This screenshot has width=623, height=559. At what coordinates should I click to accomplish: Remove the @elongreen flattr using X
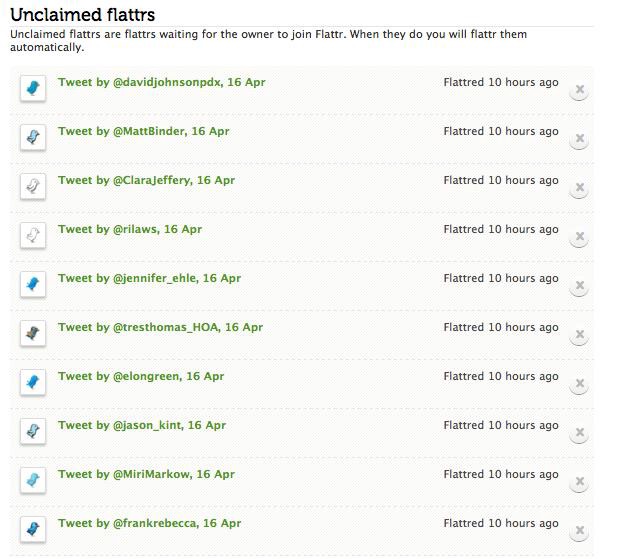point(579,384)
